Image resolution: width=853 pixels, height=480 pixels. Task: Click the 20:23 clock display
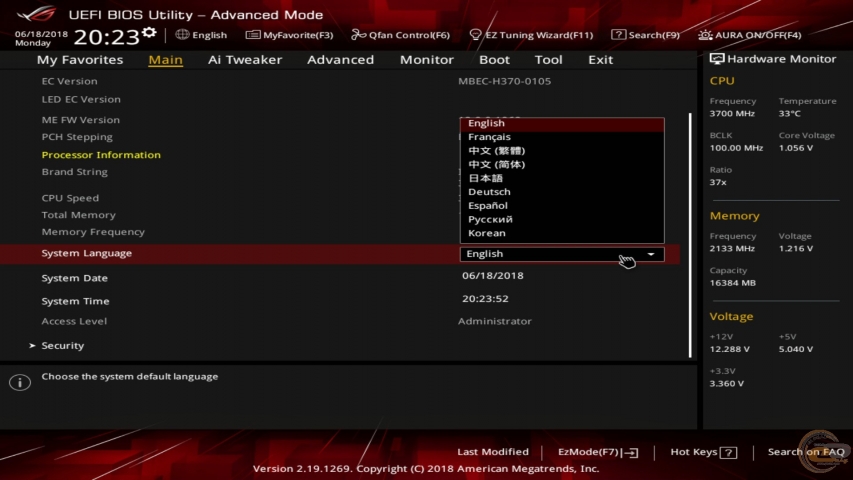pos(107,37)
